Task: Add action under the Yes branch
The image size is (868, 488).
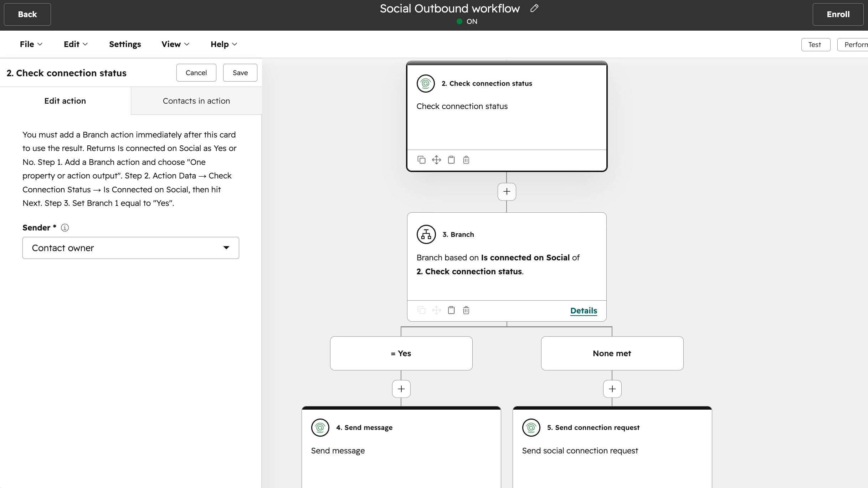Action: click(x=401, y=389)
